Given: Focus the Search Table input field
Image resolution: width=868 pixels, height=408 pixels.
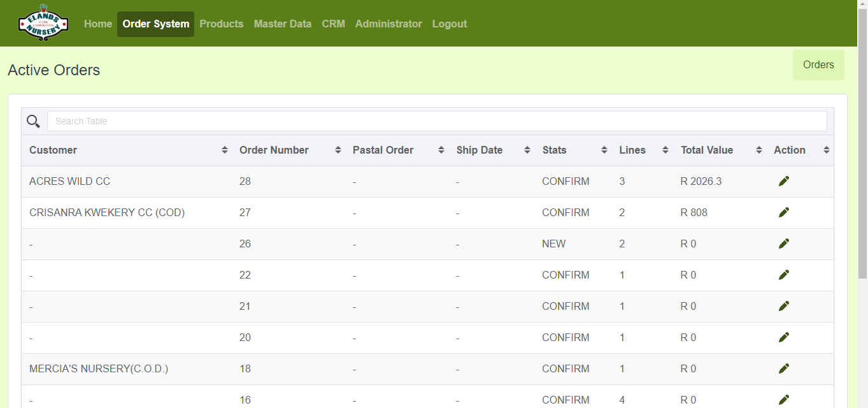Looking at the screenshot, I should (436, 121).
